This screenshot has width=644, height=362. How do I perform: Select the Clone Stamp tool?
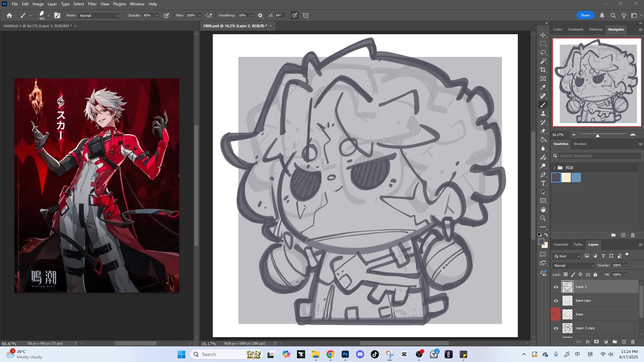pos(543,114)
